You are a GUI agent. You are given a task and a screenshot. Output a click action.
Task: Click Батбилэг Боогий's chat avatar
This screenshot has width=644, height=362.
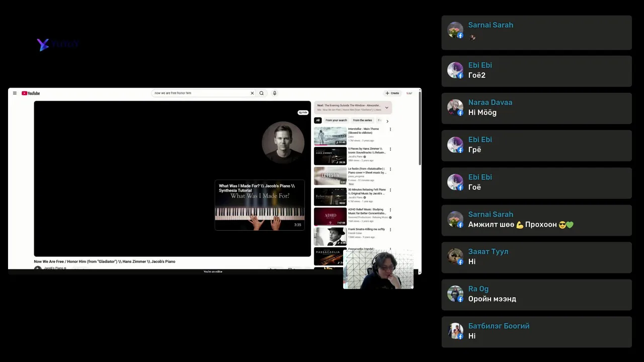click(x=455, y=331)
